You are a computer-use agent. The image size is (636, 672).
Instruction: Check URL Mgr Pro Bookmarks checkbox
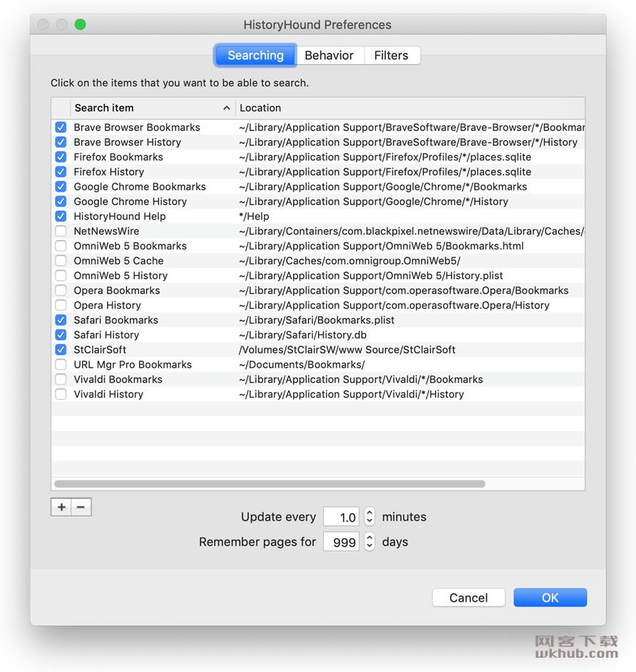tap(61, 364)
